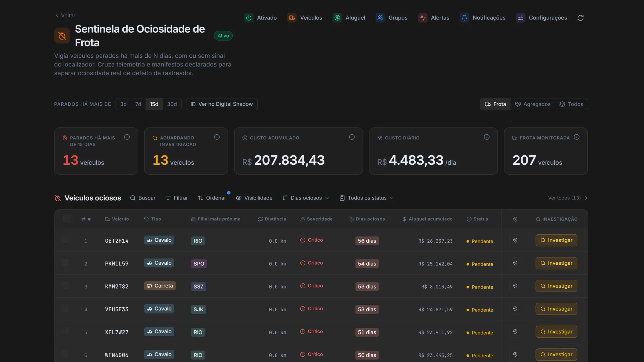Go back with the Voltar link
This screenshot has width=644, height=362.
pyautogui.click(x=65, y=16)
